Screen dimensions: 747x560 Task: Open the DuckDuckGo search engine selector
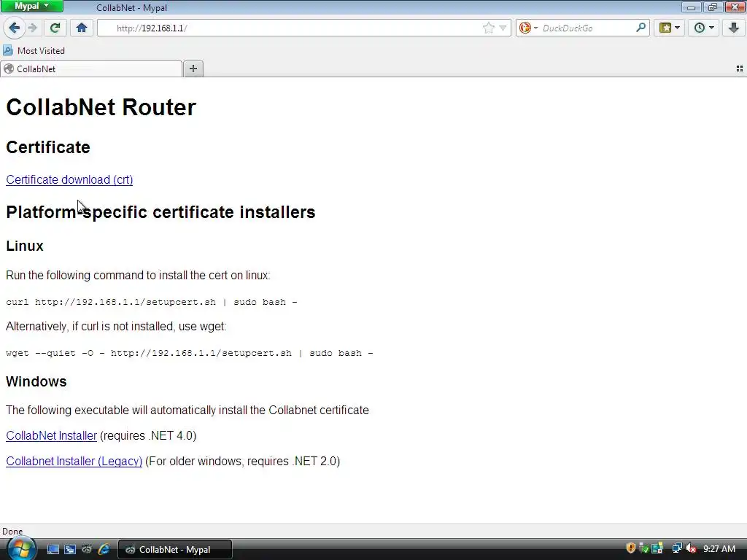[528, 28]
